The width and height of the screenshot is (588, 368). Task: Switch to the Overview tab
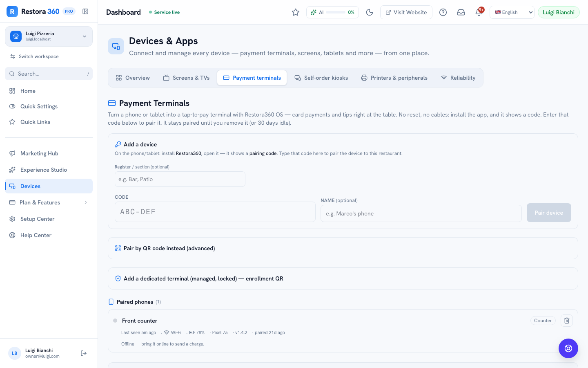click(x=133, y=78)
